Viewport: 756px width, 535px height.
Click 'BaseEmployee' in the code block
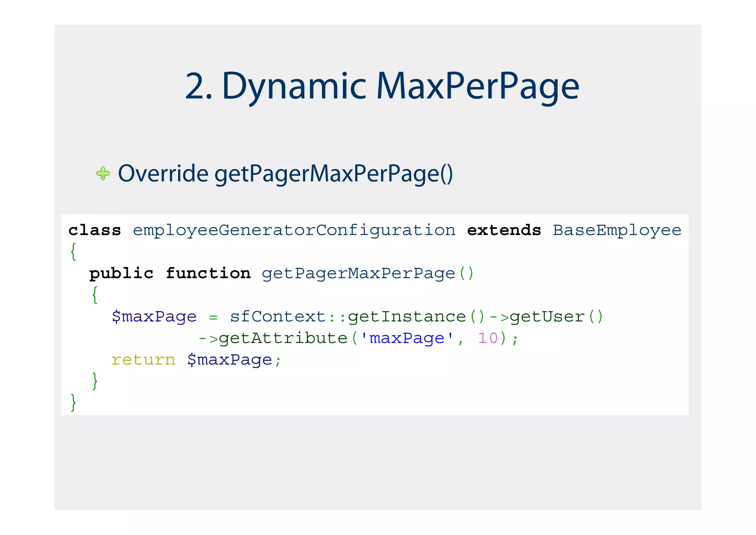coord(617,231)
